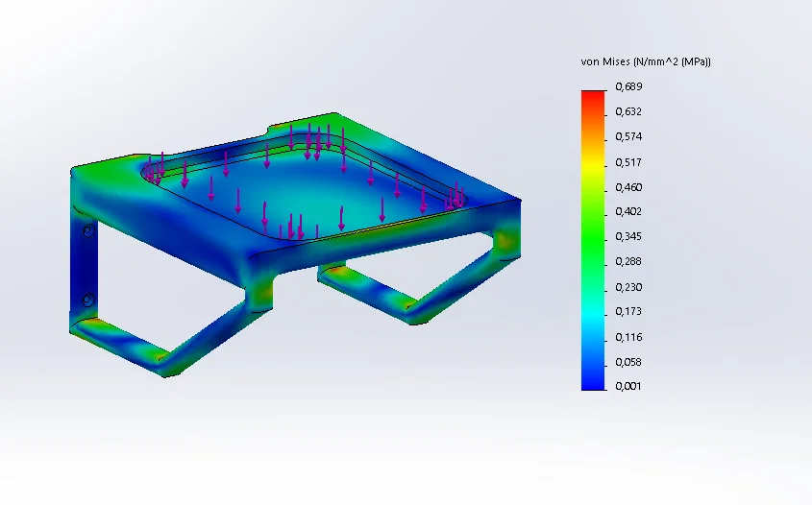Click legend value 0,460
This screenshot has width=812, height=505.
628,187
